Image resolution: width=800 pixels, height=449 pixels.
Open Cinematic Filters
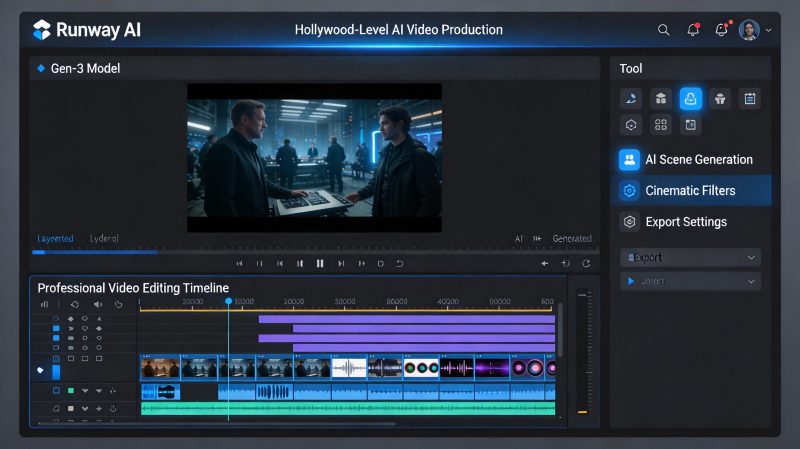pos(691,190)
